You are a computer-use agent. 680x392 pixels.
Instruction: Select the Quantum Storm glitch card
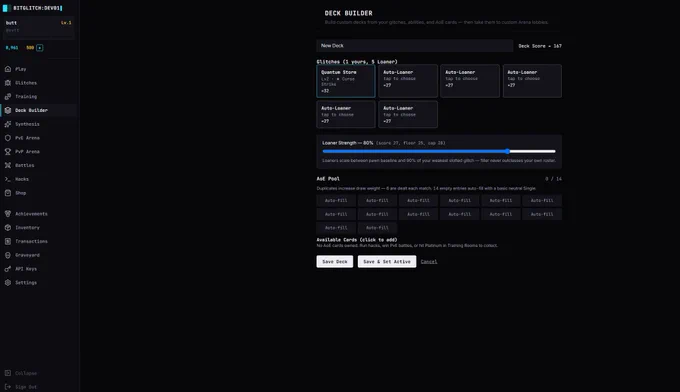coord(346,81)
